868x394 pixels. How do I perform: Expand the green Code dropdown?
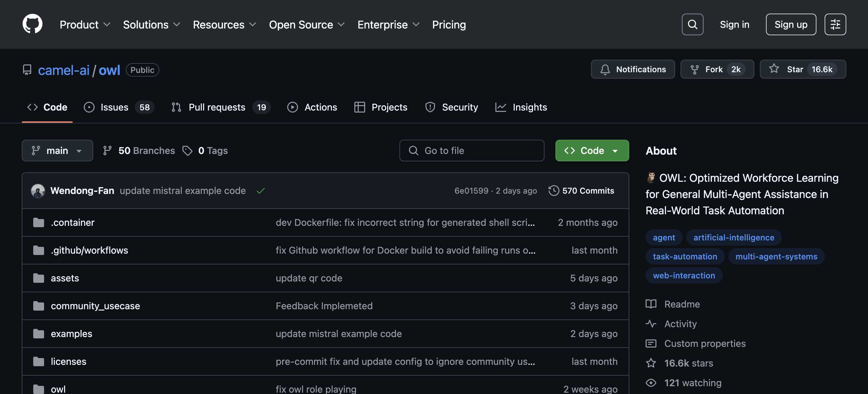pos(592,151)
